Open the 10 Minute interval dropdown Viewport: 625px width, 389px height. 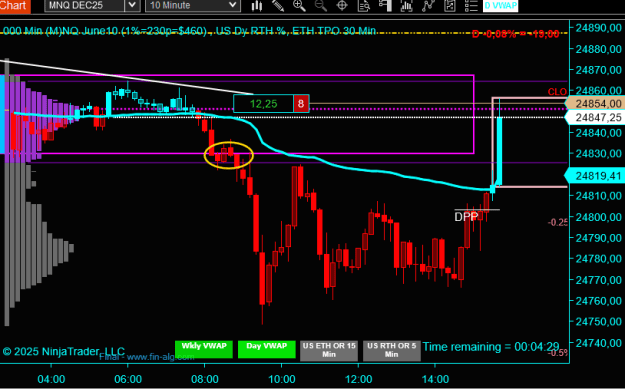[x=193, y=5]
